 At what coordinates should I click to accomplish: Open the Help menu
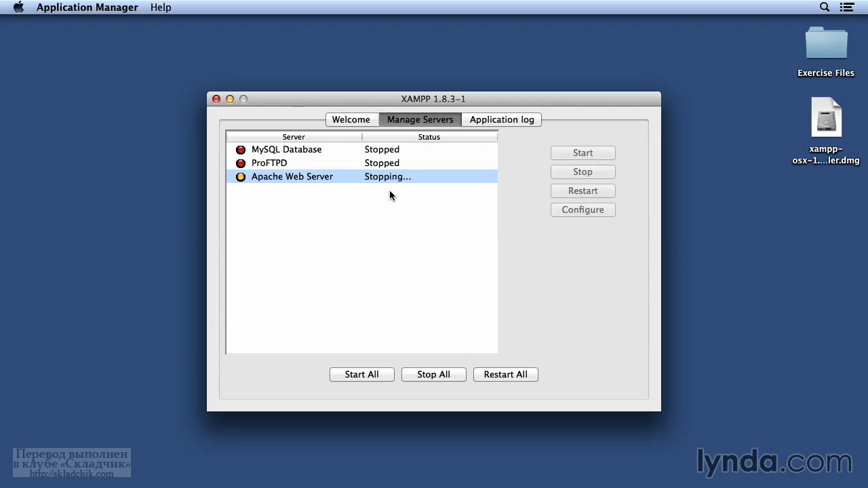coord(161,7)
